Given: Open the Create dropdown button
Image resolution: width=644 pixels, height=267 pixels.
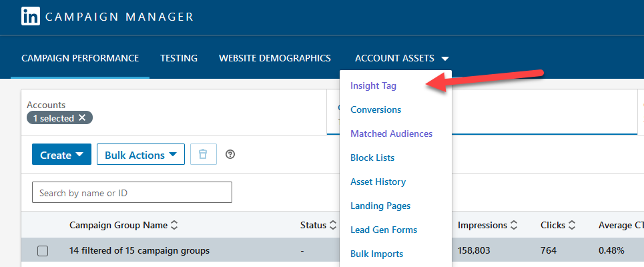Looking at the screenshot, I should (x=61, y=155).
